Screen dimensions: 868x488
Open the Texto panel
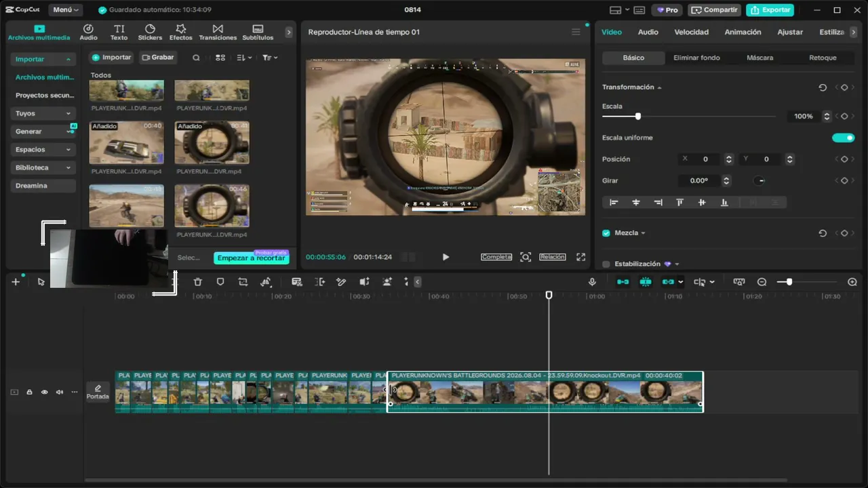[x=119, y=32]
